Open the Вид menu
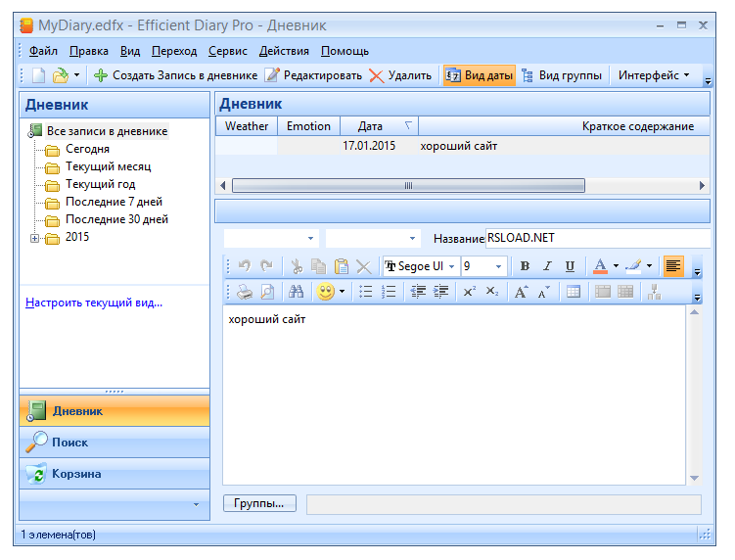735x560 pixels. 130,51
